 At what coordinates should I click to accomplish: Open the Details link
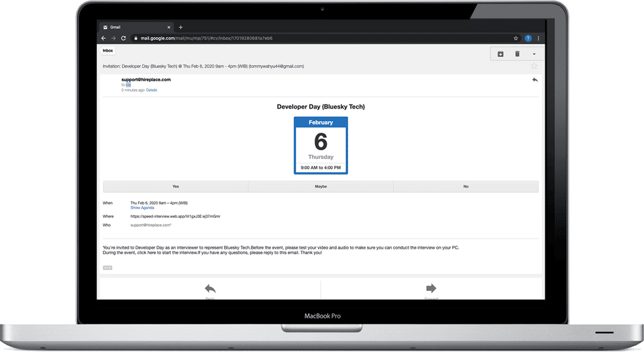(x=152, y=90)
